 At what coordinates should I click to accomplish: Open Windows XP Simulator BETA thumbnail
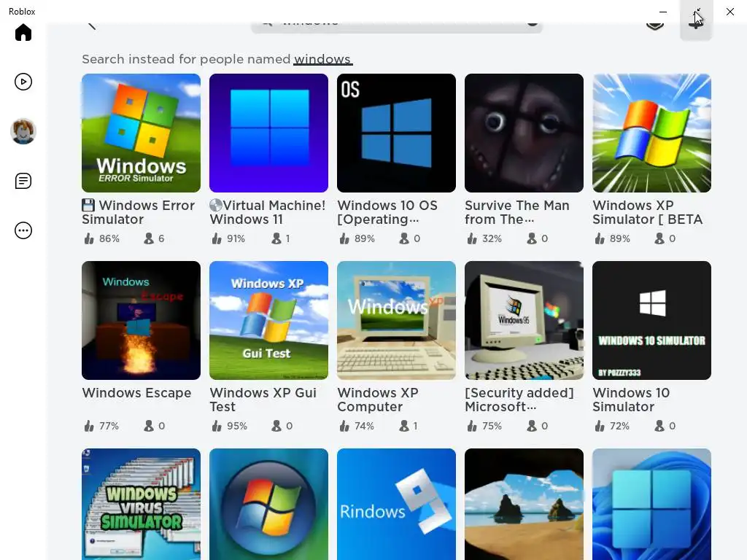tap(651, 133)
